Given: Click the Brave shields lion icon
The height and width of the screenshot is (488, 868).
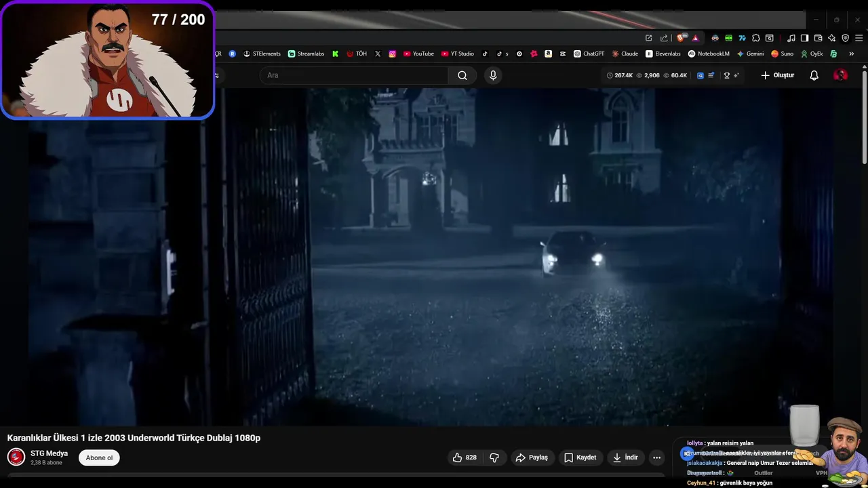Looking at the screenshot, I should [682, 38].
